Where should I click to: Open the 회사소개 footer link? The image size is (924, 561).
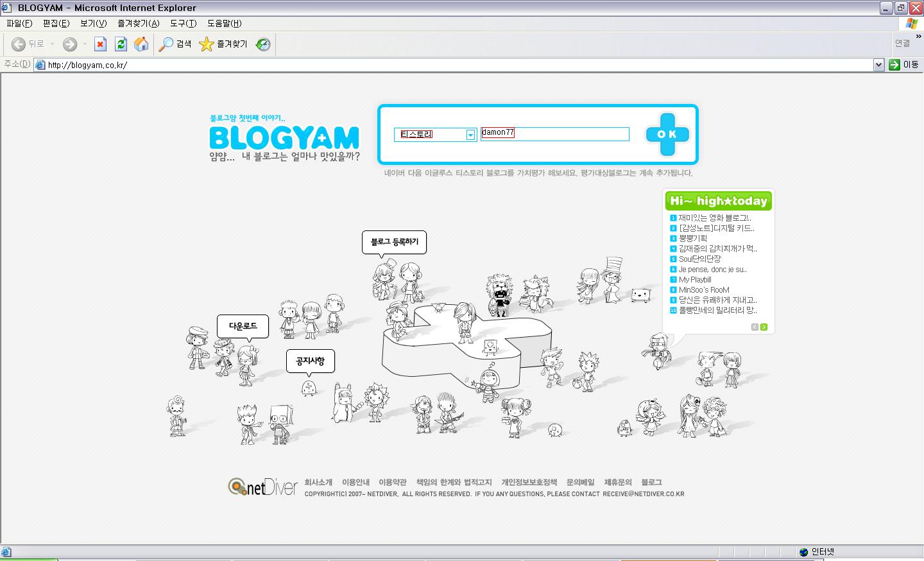318,482
